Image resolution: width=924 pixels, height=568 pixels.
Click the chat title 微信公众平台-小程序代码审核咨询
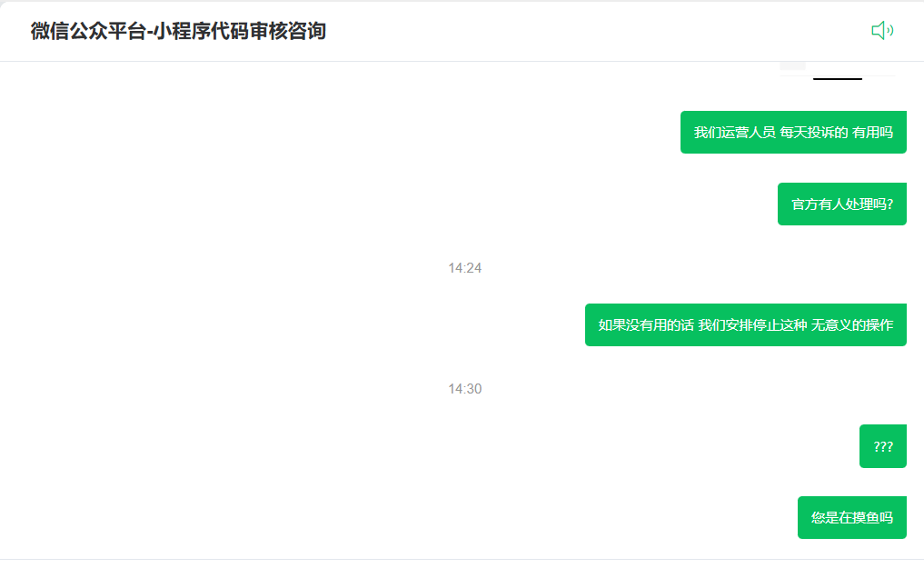[178, 31]
